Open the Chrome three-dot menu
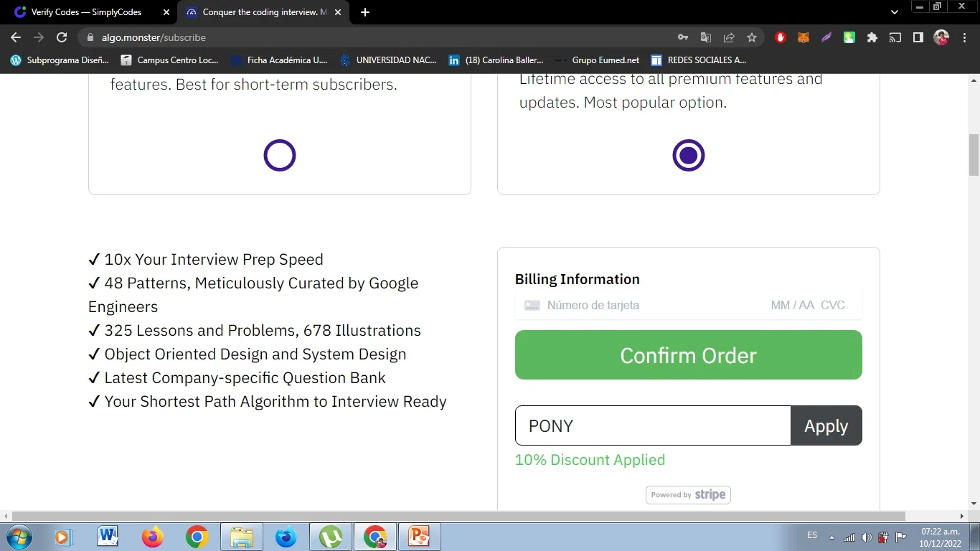Viewport: 980px width, 551px height. 965,37
